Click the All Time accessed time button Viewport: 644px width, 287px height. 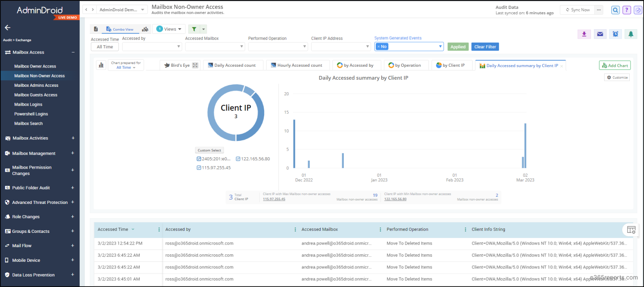coord(105,47)
